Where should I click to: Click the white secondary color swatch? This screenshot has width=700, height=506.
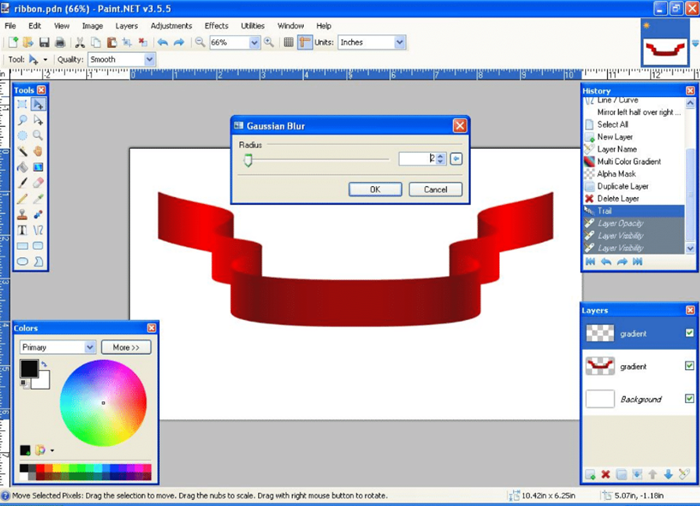[42, 382]
